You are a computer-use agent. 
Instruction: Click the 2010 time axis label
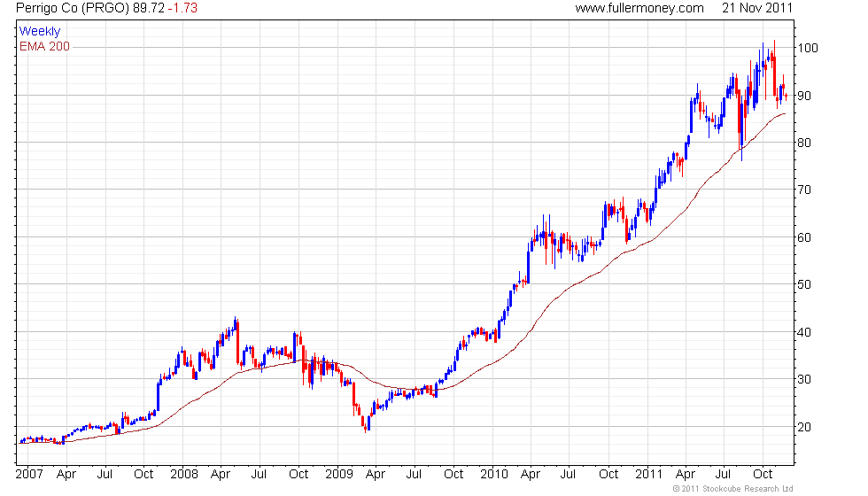click(494, 475)
